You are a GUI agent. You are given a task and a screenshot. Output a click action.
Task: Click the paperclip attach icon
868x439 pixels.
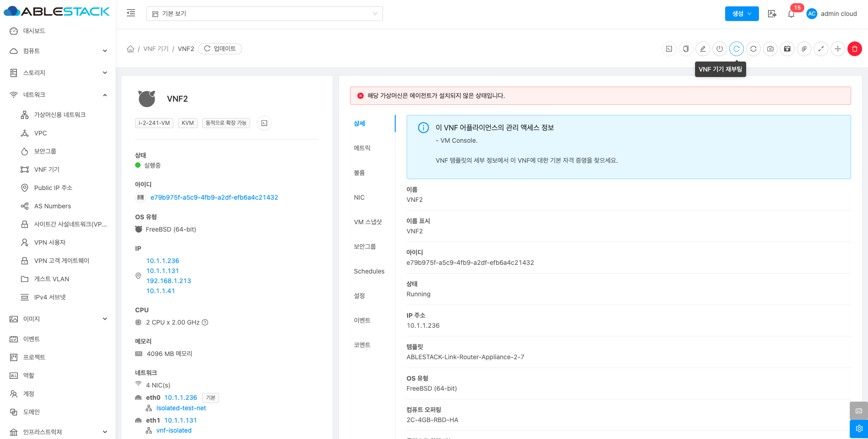[804, 49]
